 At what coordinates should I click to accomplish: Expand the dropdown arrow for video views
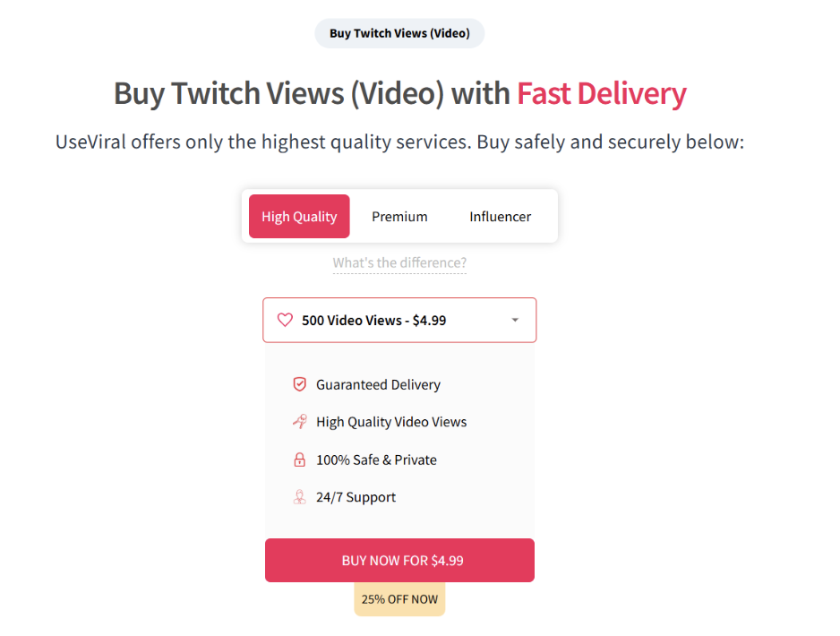(515, 320)
